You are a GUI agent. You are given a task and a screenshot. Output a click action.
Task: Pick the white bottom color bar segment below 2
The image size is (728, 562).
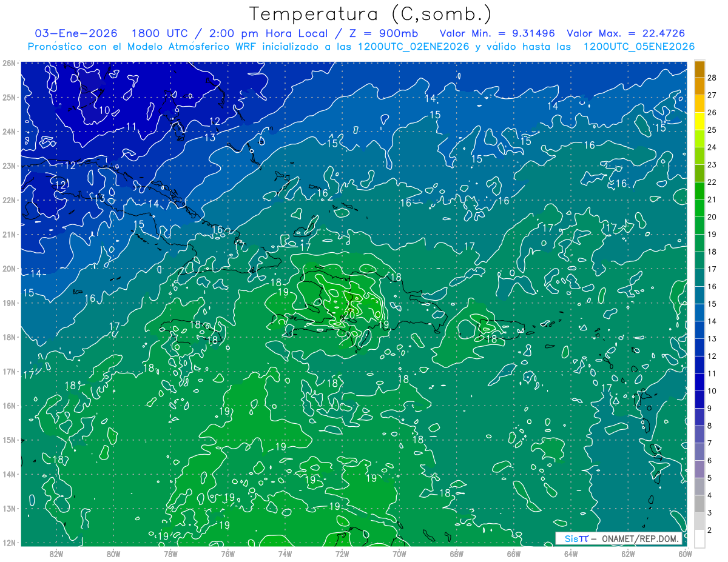tap(700, 538)
